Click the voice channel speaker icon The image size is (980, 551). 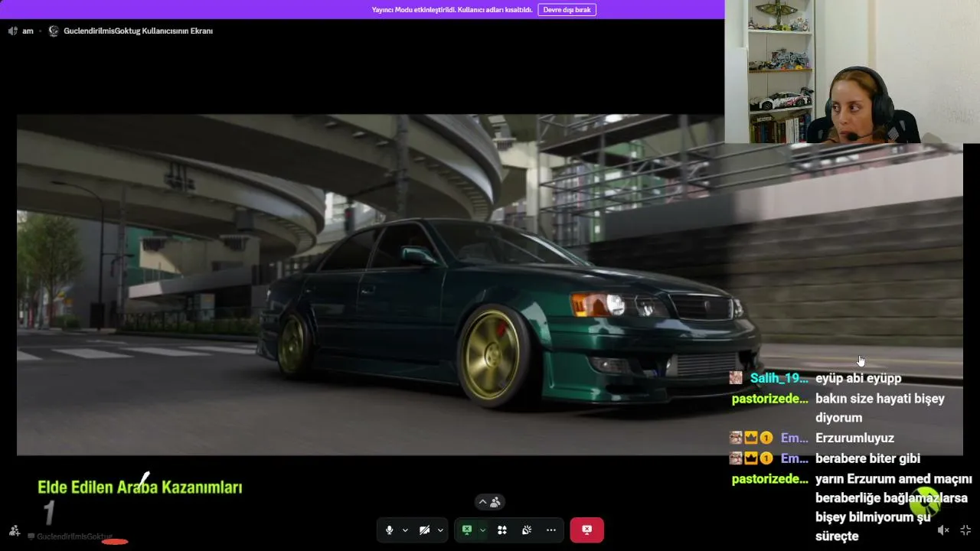pyautogui.click(x=12, y=31)
